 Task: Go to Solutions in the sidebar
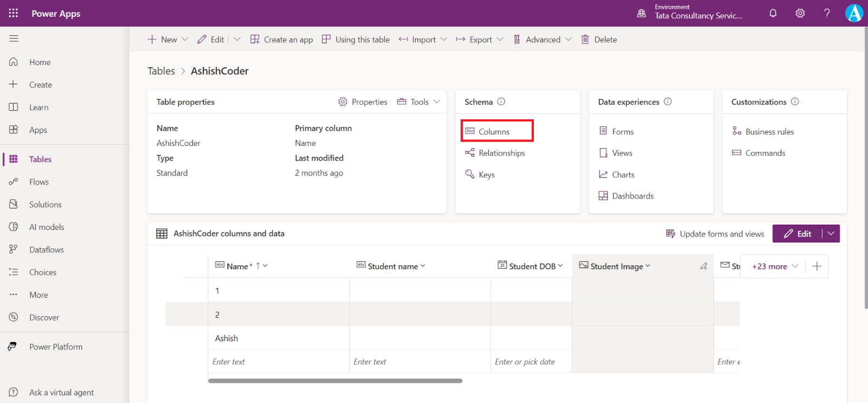point(45,204)
